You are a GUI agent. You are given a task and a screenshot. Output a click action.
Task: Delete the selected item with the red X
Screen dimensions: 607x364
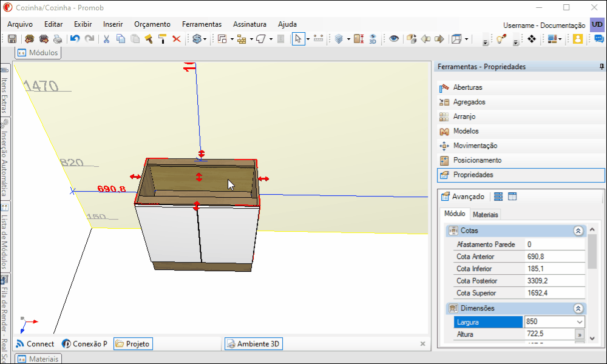[x=177, y=39]
